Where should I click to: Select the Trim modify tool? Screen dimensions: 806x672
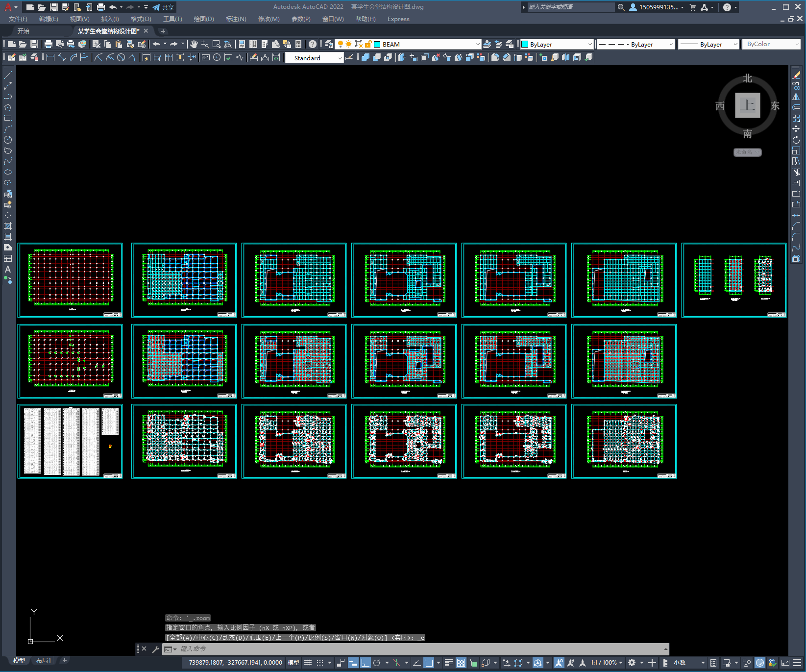point(796,172)
